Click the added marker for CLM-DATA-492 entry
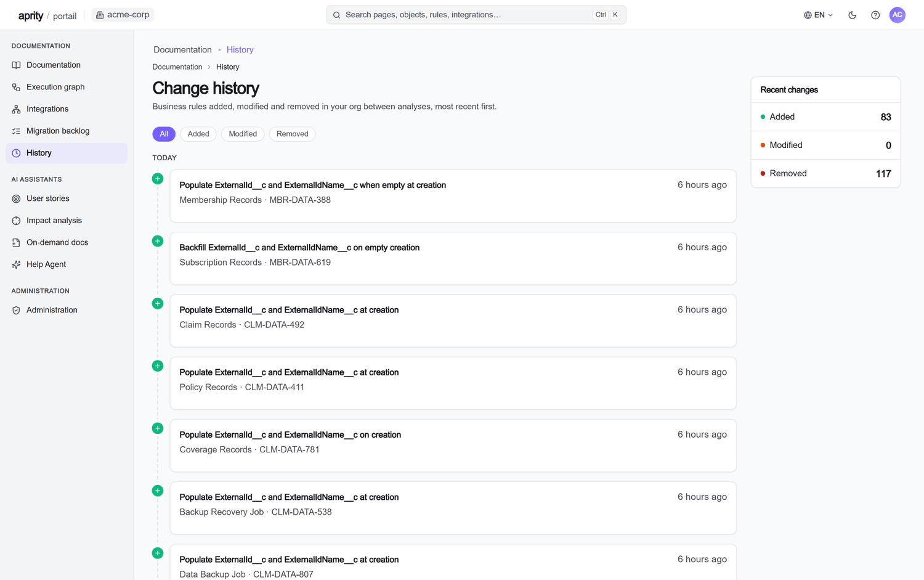This screenshot has width=924, height=580. (158, 303)
